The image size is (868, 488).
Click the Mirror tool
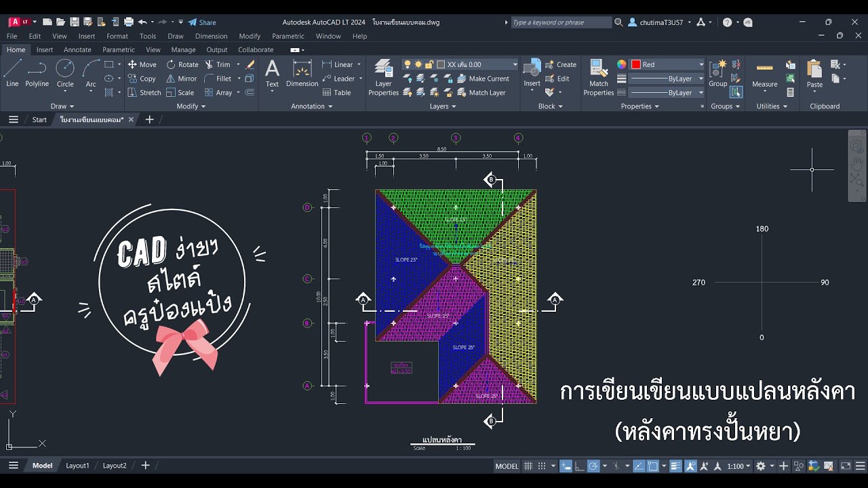coord(182,79)
